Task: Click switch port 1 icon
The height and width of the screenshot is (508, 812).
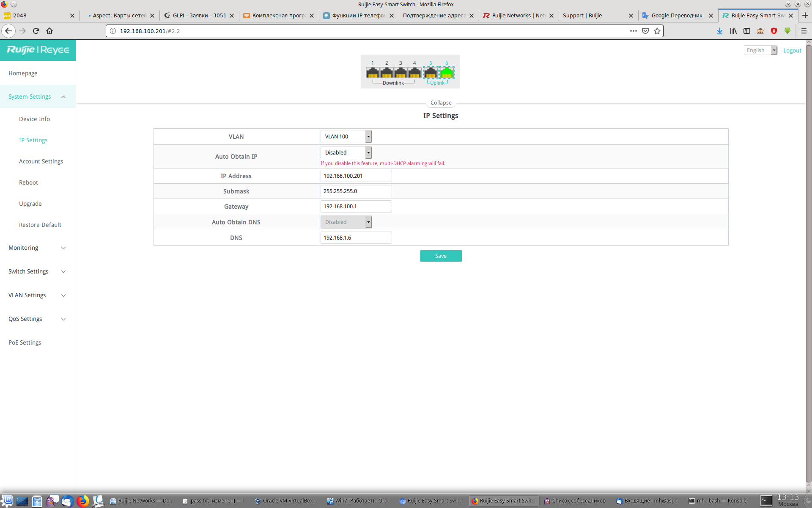Action: [372, 73]
